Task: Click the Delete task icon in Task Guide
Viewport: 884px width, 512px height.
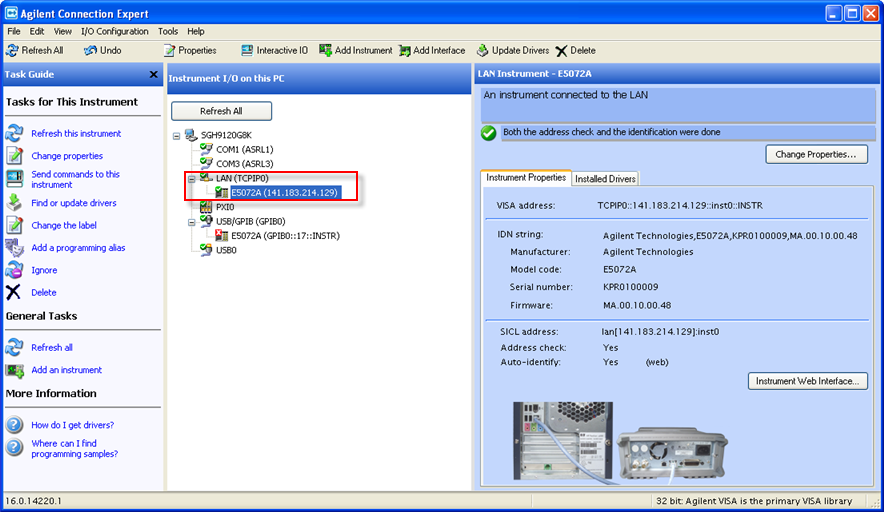Action: pos(14,292)
